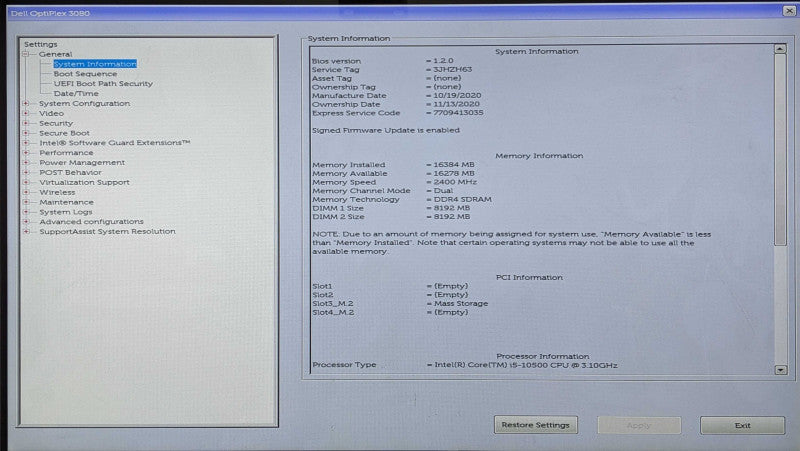Click the Slot3_M.2 Mass Storage value
Viewport: 800px width, 451px height.
point(461,304)
